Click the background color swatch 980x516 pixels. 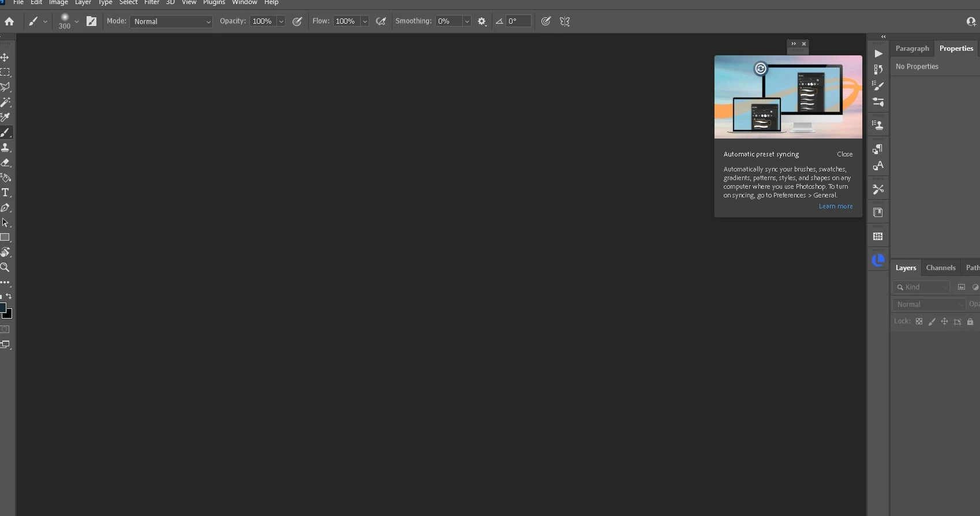coord(8,314)
